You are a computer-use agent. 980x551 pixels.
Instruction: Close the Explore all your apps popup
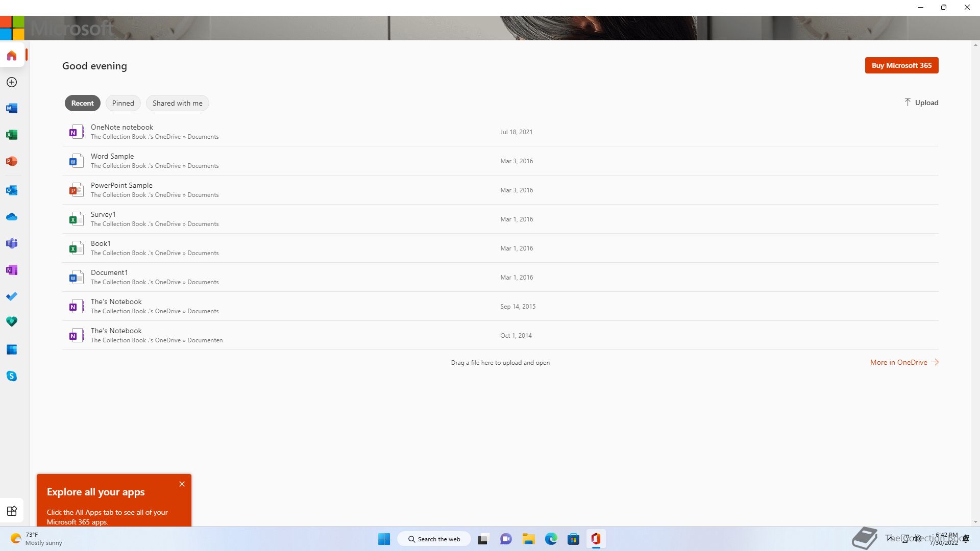point(182,484)
